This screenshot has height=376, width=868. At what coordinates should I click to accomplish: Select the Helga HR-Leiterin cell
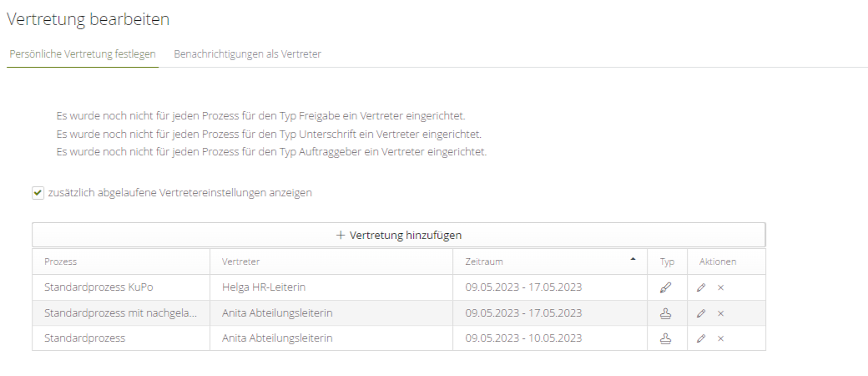click(264, 287)
